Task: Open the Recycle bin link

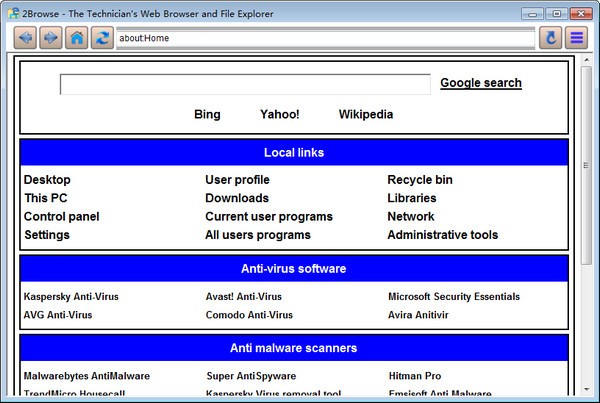Action: point(419,180)
